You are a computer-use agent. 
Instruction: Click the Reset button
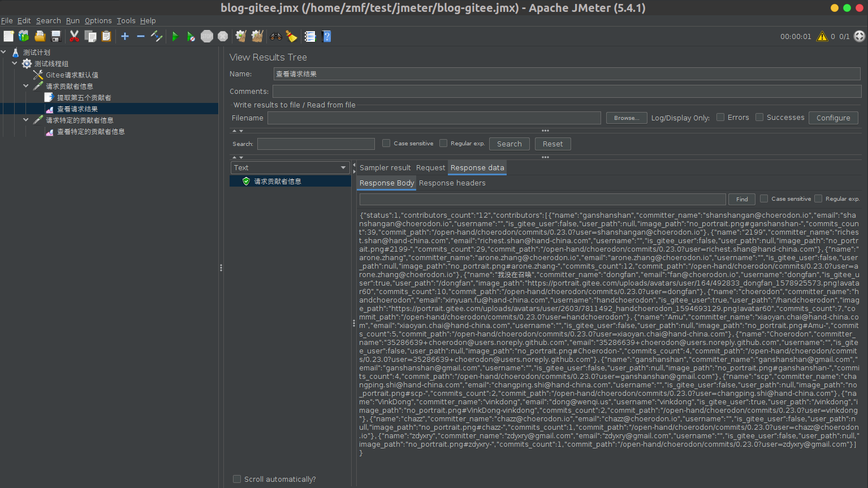pyautogui.click(x=553, y=144)
